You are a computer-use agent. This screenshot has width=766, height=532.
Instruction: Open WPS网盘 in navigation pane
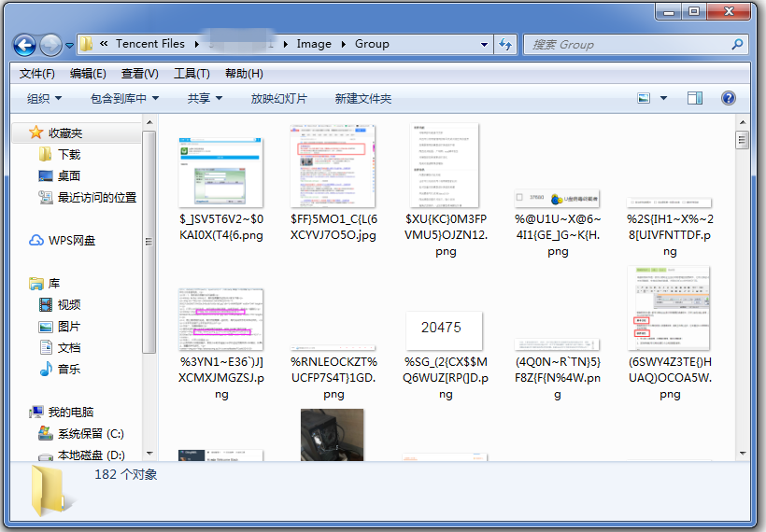tap(71, 241)
